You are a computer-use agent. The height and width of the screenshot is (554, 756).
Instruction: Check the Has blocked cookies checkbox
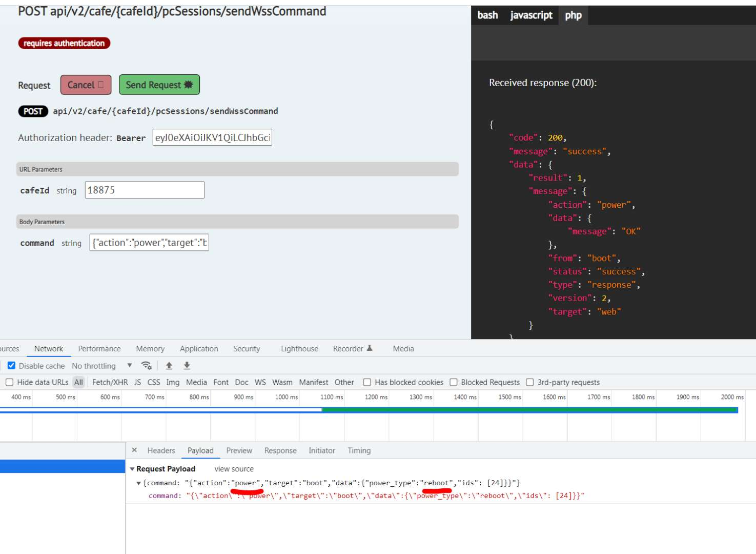click(367, 382)
